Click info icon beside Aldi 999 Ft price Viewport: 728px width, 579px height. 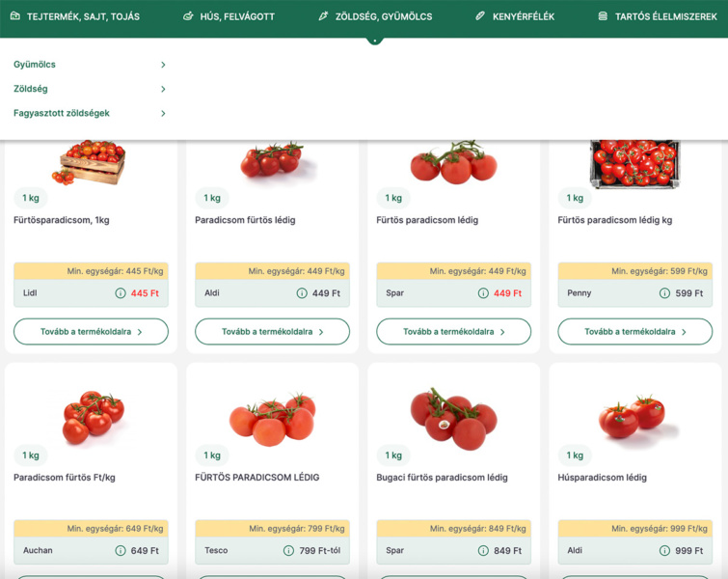[x=664, y=551]
